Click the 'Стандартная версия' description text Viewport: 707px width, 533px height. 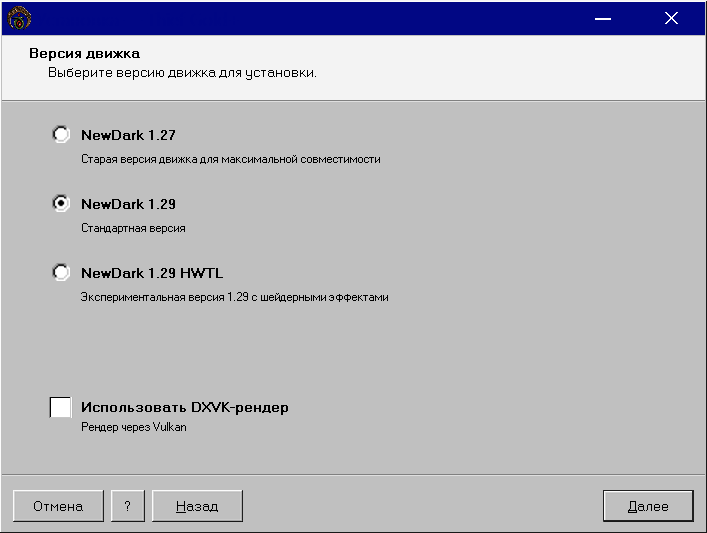click(133, 228)
